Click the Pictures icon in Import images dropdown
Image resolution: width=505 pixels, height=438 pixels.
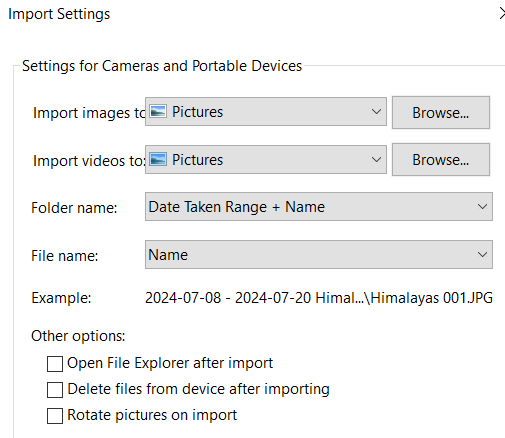(x=158, y=111)
